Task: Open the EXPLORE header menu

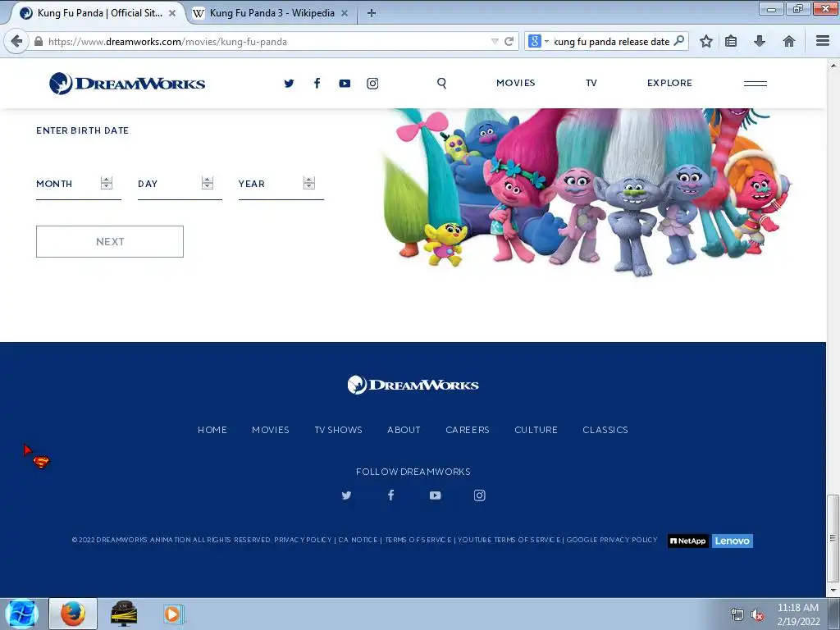Action: 669,83
